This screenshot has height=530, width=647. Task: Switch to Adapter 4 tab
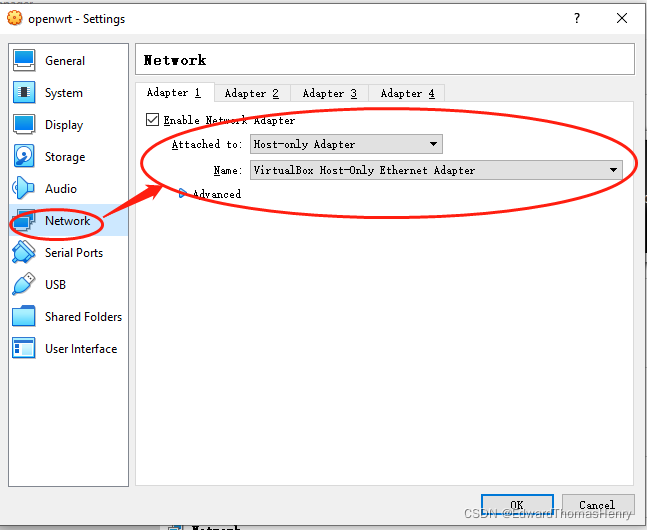click(x=407, y=93)
